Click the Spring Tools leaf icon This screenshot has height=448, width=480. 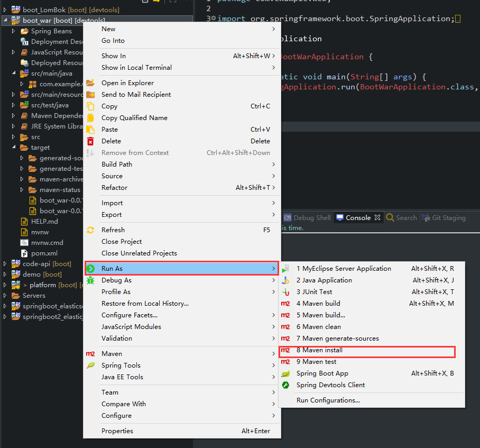[x=90, y=365]
